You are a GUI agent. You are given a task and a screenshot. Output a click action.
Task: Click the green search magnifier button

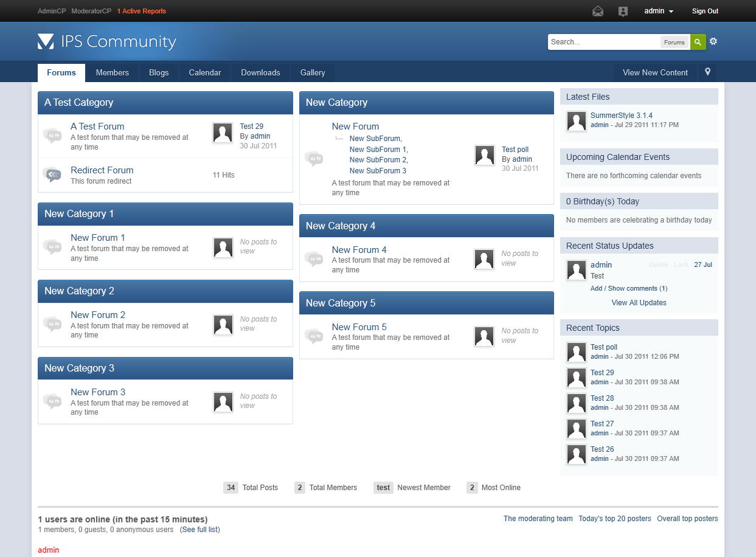[698, 42]
